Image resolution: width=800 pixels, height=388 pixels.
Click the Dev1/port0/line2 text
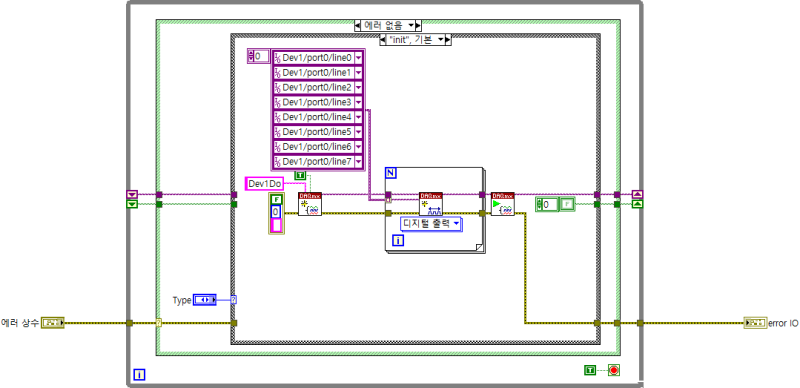point(317,87)
